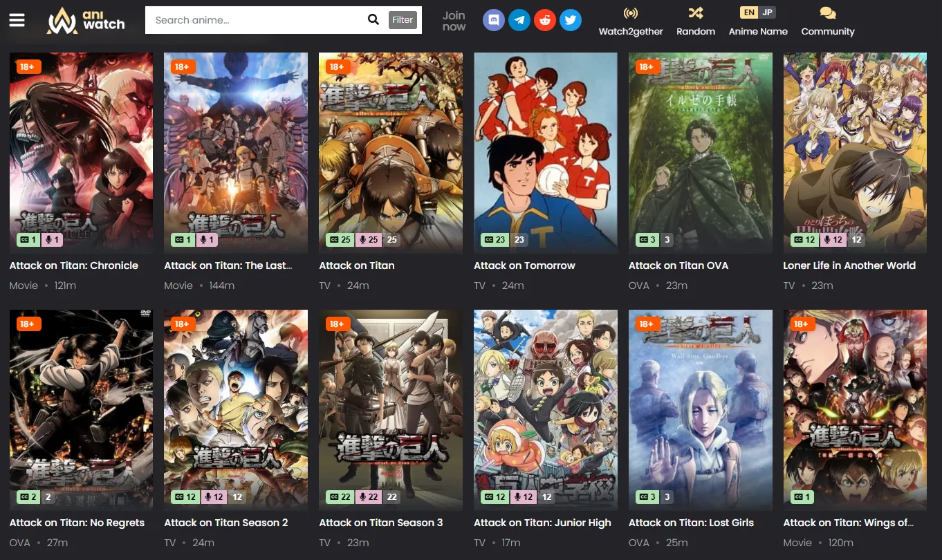Open Attack on Titan: Lost Girls link

691,523
